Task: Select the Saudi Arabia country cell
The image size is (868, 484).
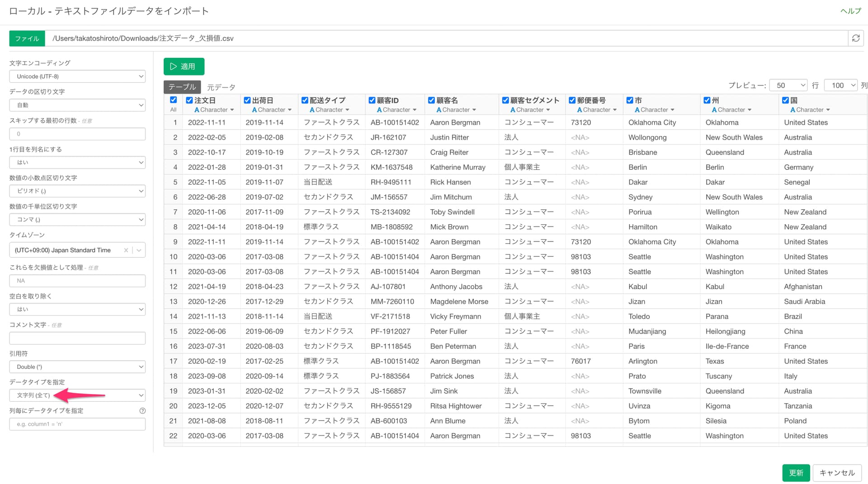Action: (x=823, y=301)
